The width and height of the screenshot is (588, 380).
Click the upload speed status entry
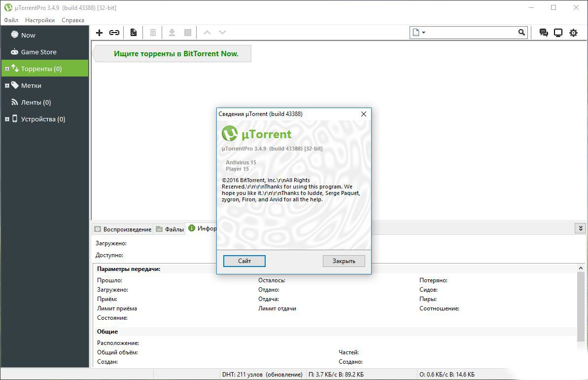tap(447, 375)
